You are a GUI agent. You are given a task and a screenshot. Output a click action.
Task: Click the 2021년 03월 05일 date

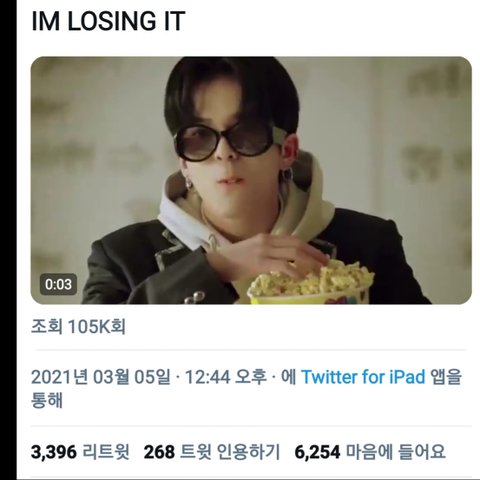100,377
